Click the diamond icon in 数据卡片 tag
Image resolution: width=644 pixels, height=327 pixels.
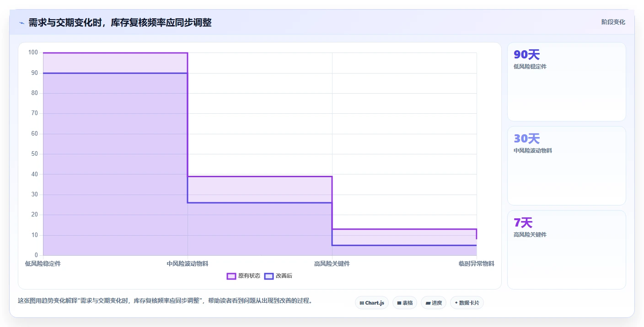(x=456, y=303)
